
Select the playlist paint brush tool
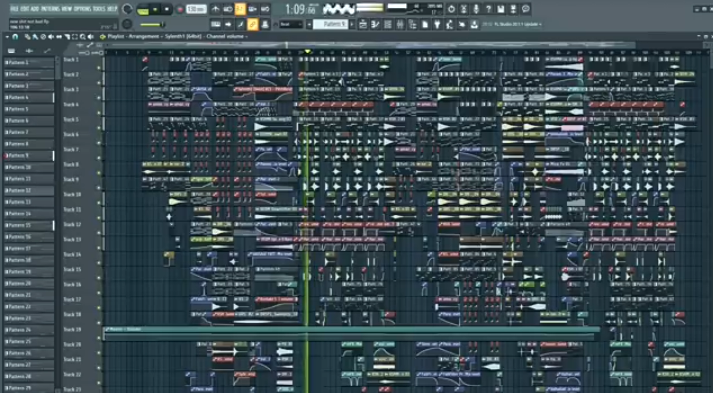(x=35, y=36)
